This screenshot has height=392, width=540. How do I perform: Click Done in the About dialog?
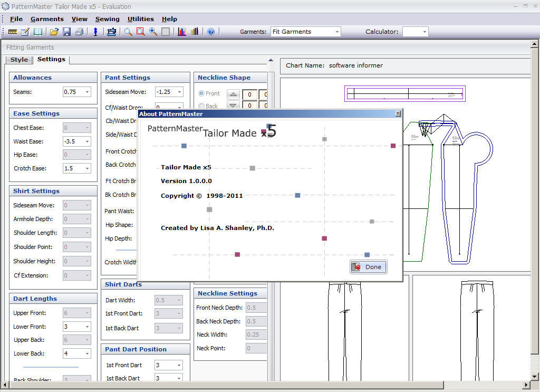coord(369,267)
